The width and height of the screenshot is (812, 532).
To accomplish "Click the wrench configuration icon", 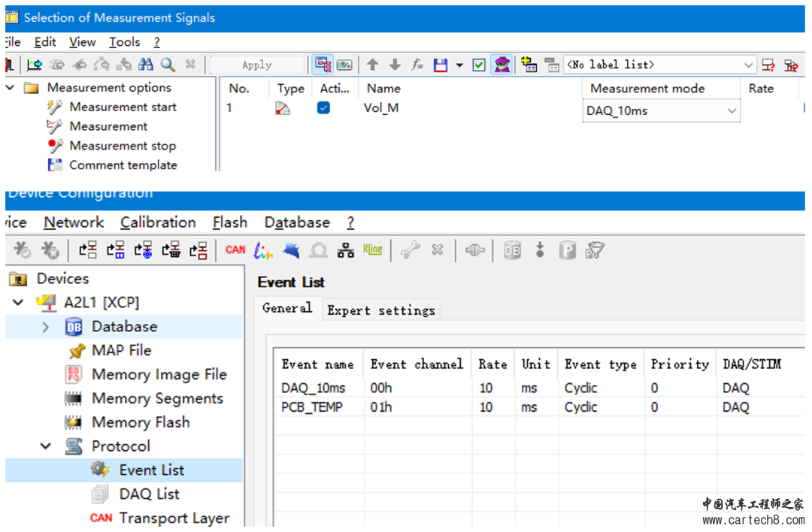I will tap(411, 250).
